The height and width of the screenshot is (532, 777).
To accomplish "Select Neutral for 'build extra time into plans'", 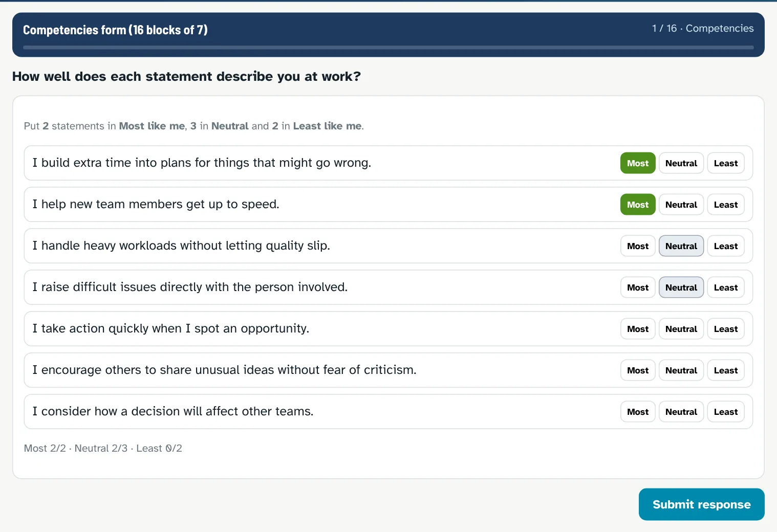I will click(x=681, y=163).
